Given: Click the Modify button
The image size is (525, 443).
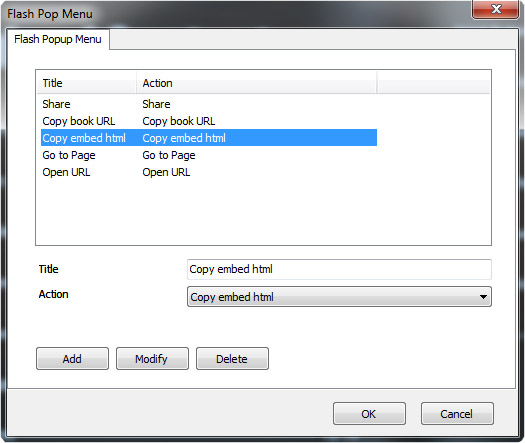Looking at the screenshot, I should point(152,359).
